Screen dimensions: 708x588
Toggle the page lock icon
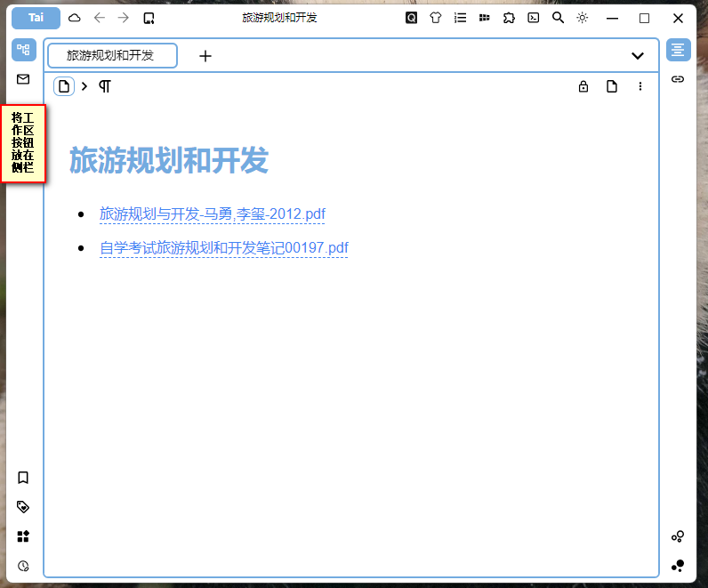click(x=583, y=86)
